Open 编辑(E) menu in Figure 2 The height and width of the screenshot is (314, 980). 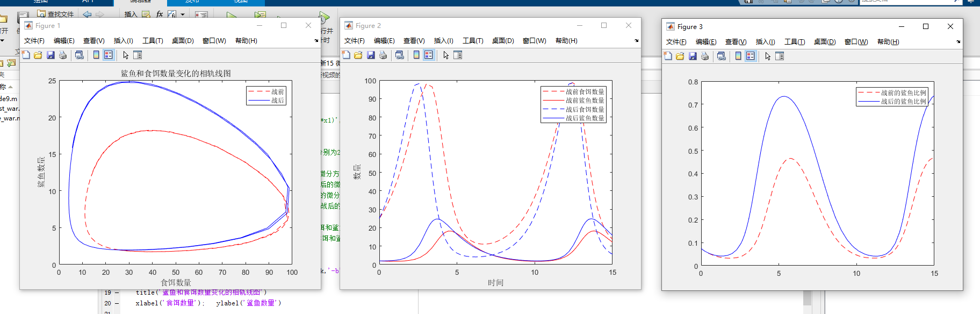(384, 41)
